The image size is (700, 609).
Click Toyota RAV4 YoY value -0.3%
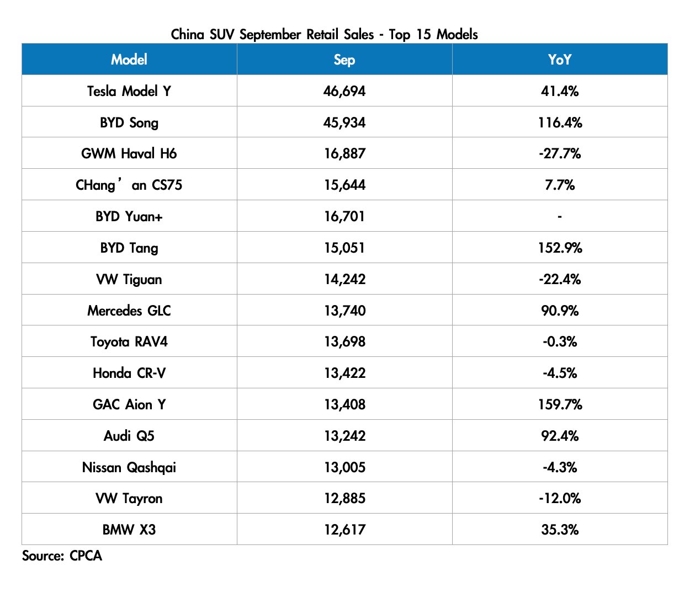coord(560,341)
